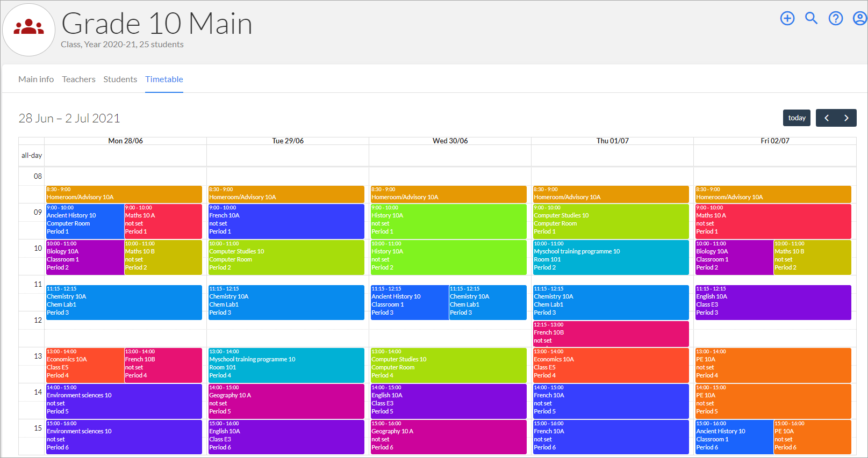Open Thursday's French 10B 12:15 lesson
The height and width of the screenshot is (458, 868).
click(x=611, y=333)
